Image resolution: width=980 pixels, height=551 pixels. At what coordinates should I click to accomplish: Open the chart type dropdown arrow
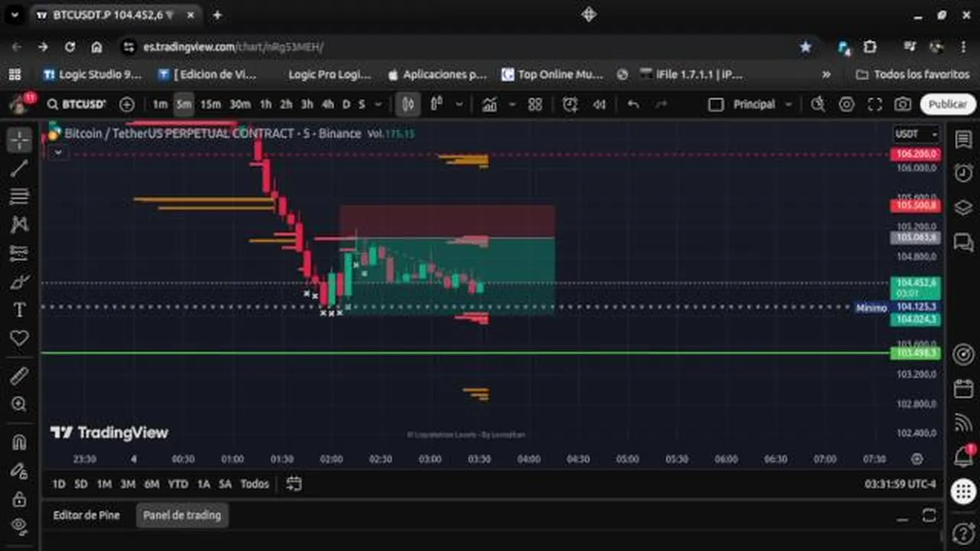click(x=459, y=105)
